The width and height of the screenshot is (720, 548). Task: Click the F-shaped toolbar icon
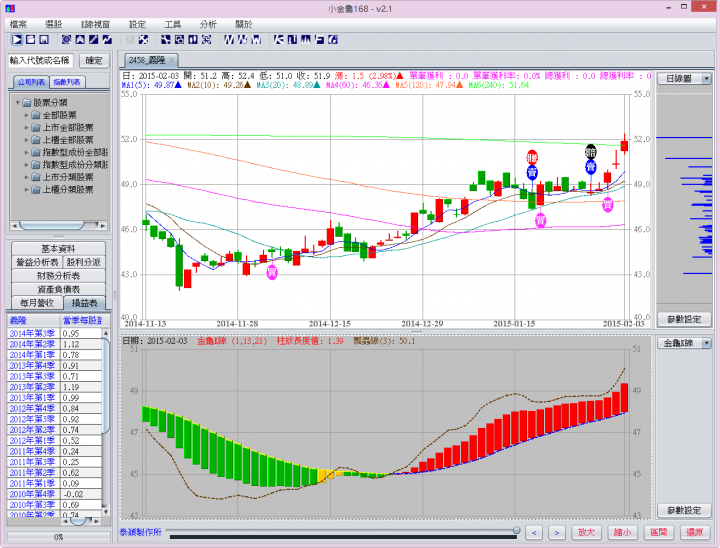tap(320, 40)
